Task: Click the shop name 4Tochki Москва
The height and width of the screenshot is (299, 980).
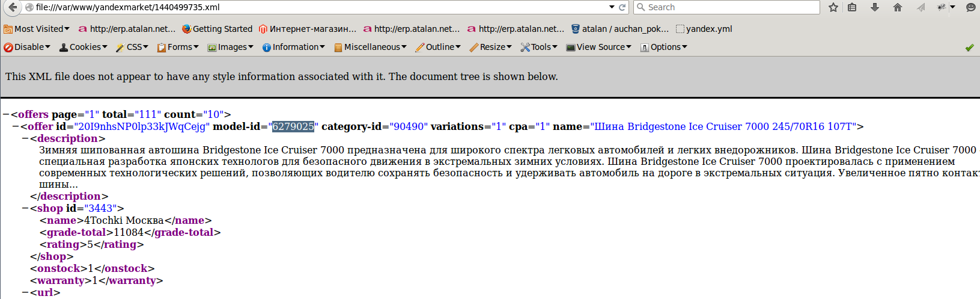Action: tap(124, 220)
